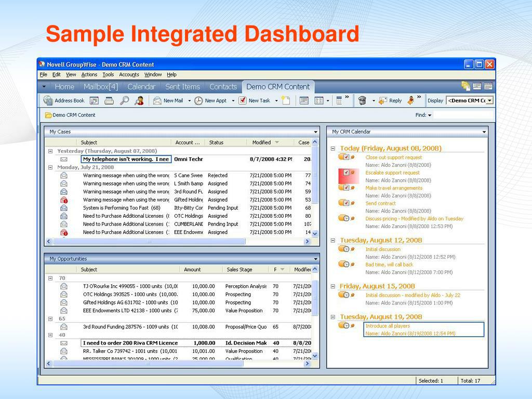
Task: Open the Discuss pricing calendar entry
Action: (x=414, y=219)
